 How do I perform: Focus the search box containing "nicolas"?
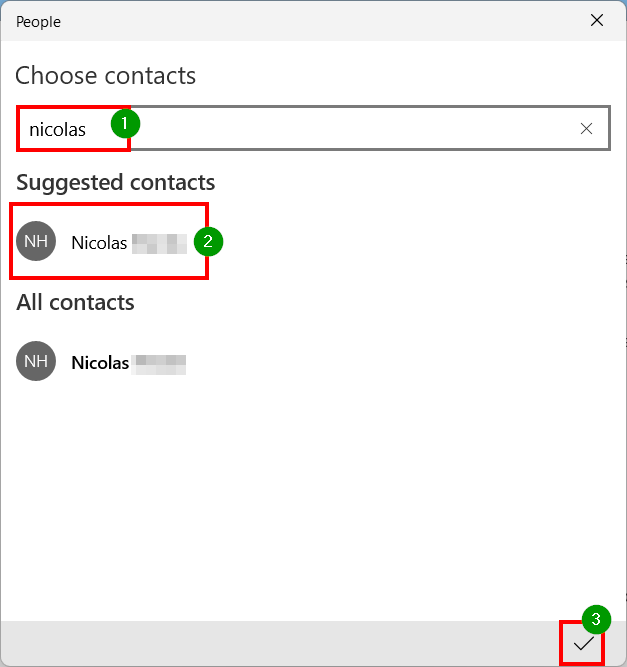click(x=314, y=128)
